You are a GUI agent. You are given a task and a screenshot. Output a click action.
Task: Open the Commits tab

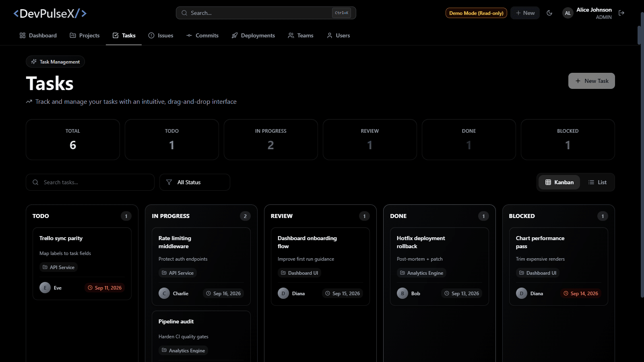click(x=202, y=35)
